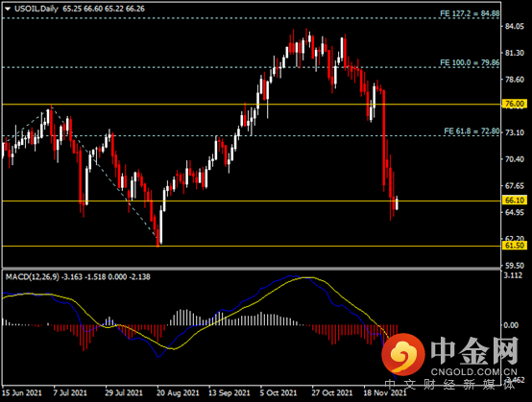This screenshot has width=532, height=402.
Task: Click the 84.05 price scale value
Action: tap(515, 27)
